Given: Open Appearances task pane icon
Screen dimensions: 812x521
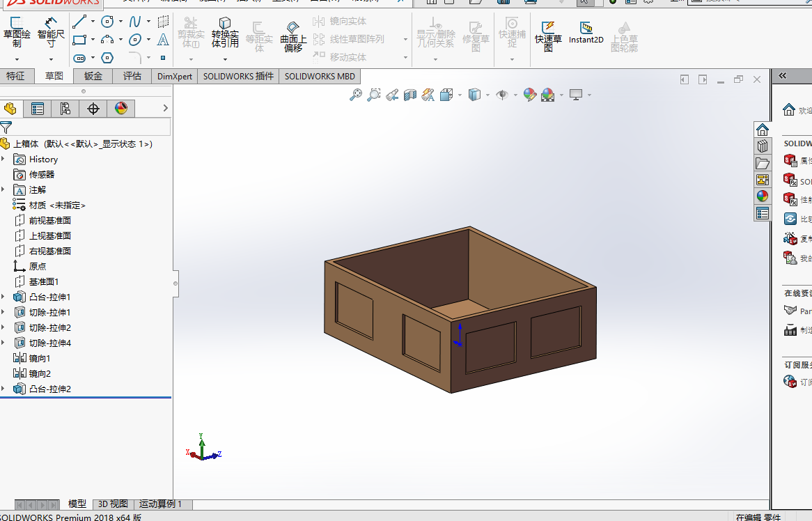Looking at the screenshot, I should [763, 196].
